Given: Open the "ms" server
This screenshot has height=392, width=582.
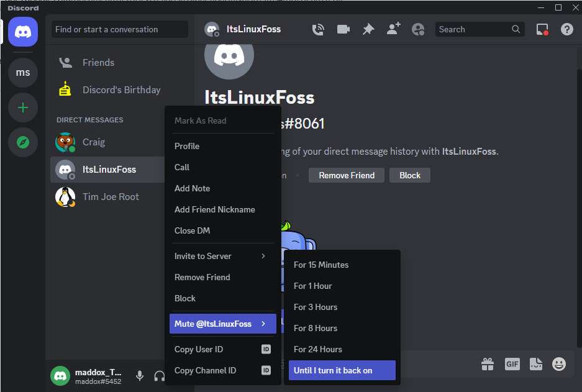Looking at the screenshot, I should (23, 73).
